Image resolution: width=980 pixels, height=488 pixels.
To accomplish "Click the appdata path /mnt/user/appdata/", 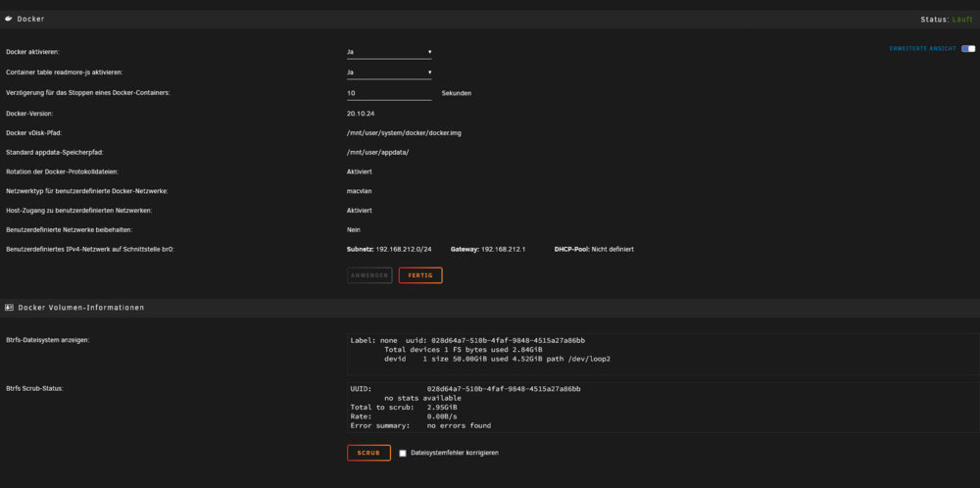I will click(377, 153).
